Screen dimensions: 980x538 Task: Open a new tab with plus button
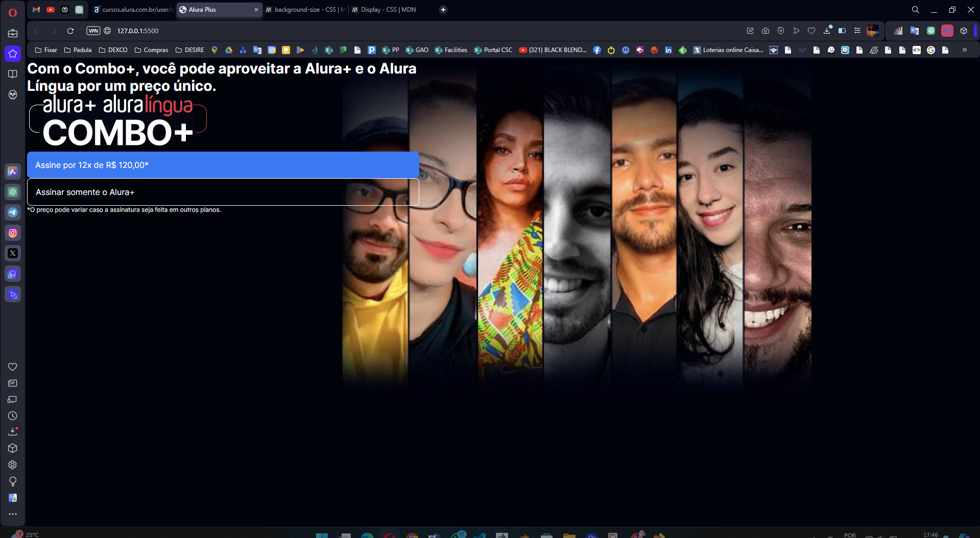tap(443, 10)
